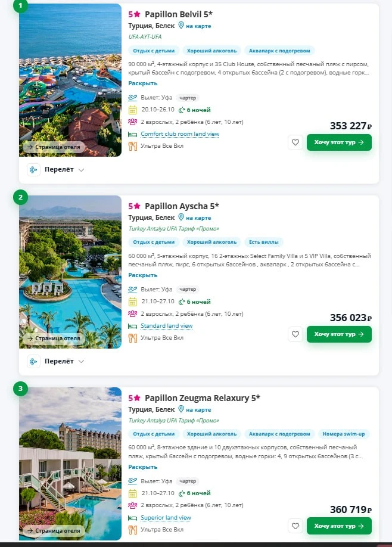This screenshot has width=392, height=547.
Task: Expand Перелёт details under Papillon Ayscha
Action: pyautogui.click(x=56, y=362)
